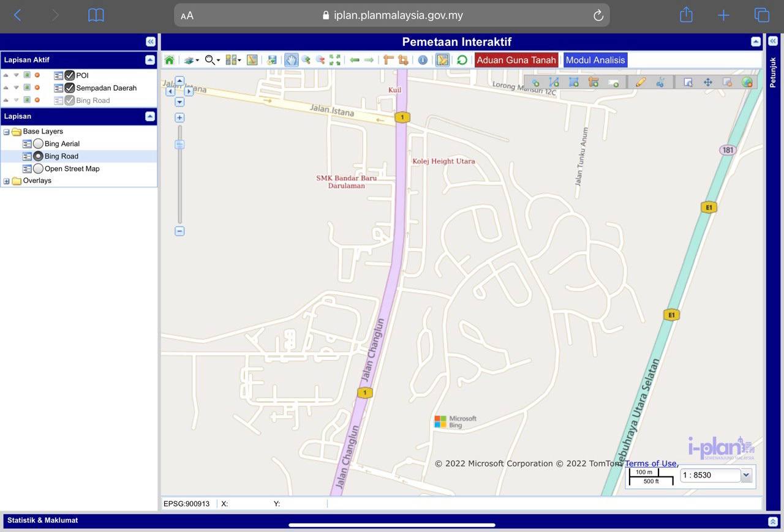Select the Bing Aerial base layer

click(38, 144)
